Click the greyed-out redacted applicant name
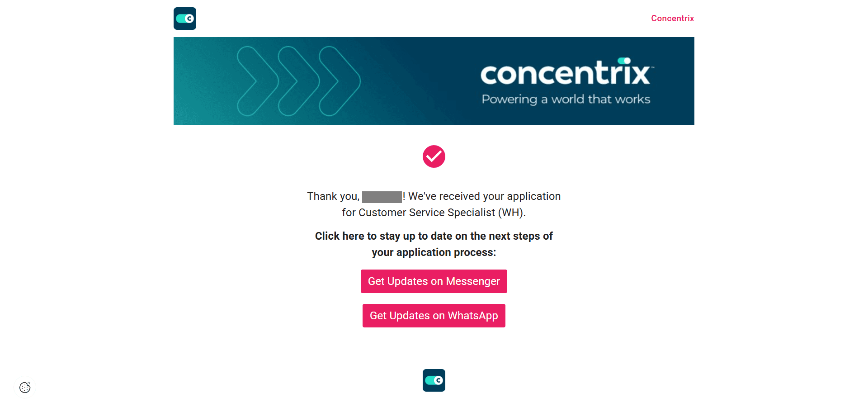868x412 pixels. [382, 197]
